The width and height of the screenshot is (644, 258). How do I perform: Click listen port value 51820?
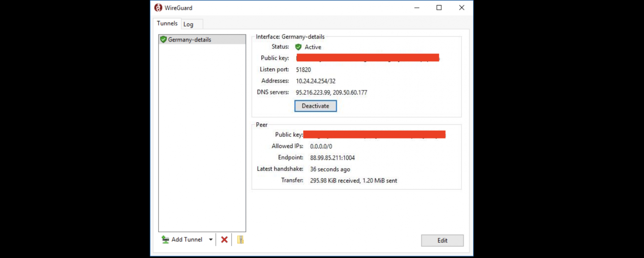coord(303,70)
